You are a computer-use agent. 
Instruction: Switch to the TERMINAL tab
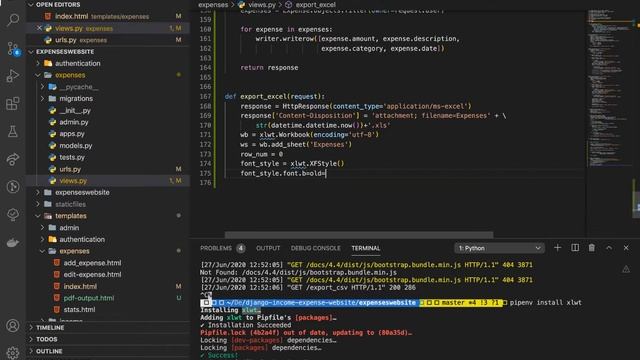[366, 248]
